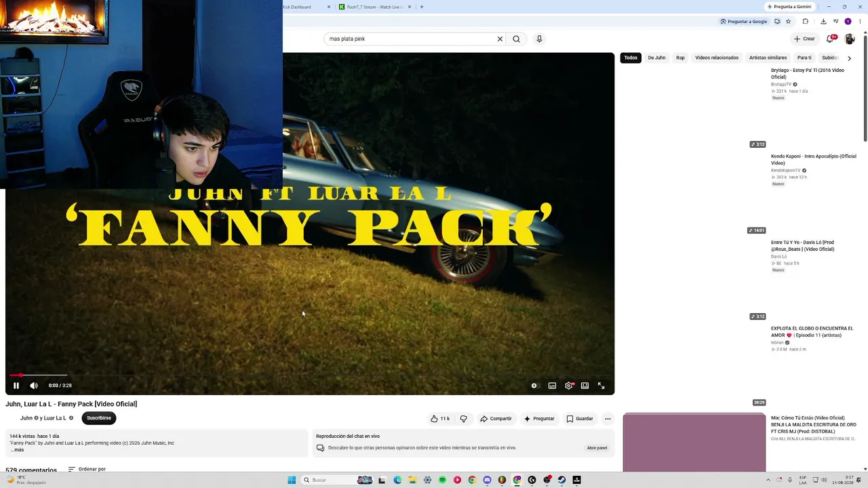Open Steam from the taskbar

(561, 480)
